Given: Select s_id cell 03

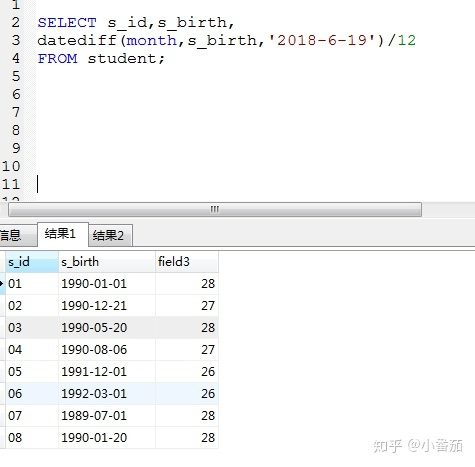Looking at the screenshot, I should [32, 328].
